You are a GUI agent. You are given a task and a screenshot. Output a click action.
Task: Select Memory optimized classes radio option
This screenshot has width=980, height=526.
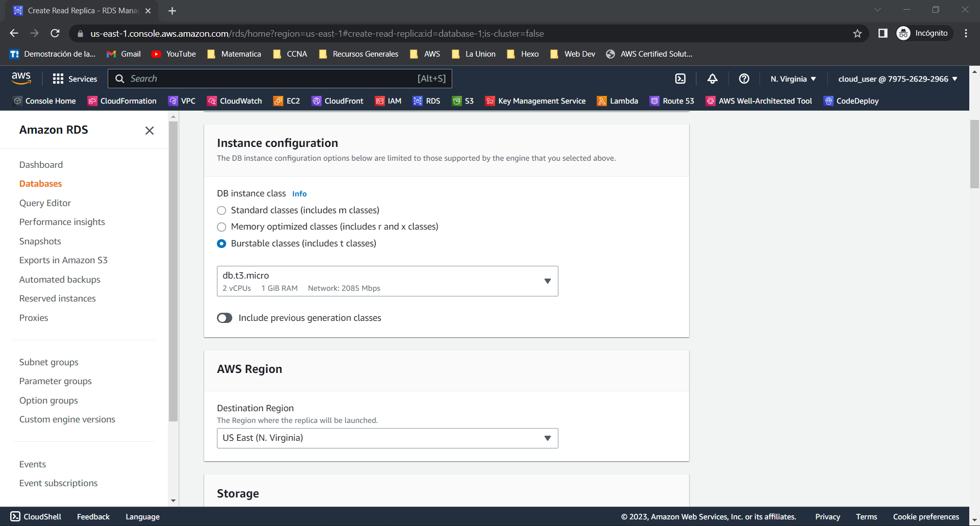pyautogui.click(x=222, y=227)
